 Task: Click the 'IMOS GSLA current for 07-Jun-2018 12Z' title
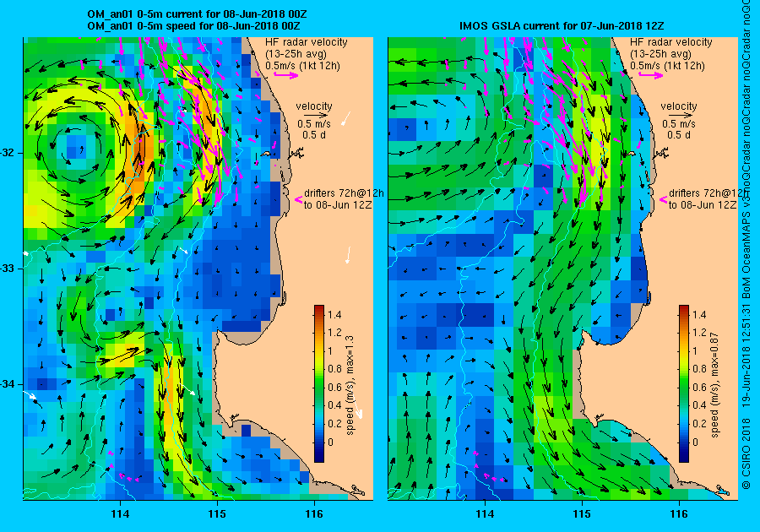pos(562,25)
